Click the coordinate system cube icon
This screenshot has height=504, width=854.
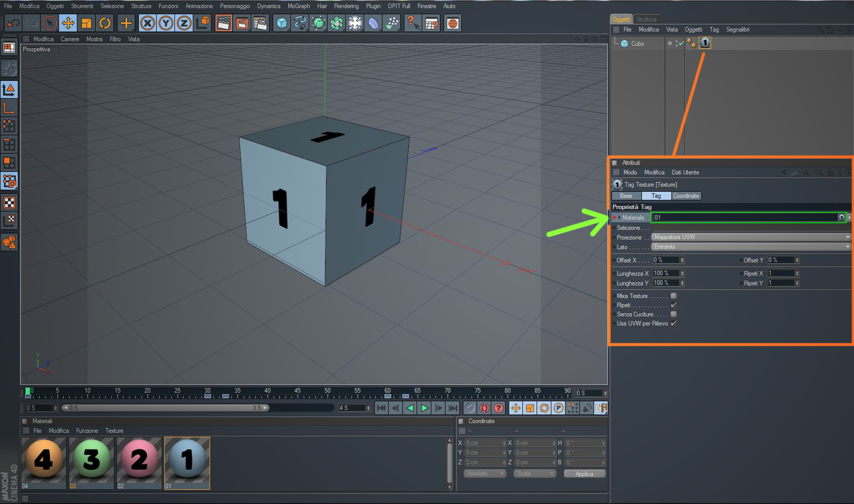(x=202, y=23)
